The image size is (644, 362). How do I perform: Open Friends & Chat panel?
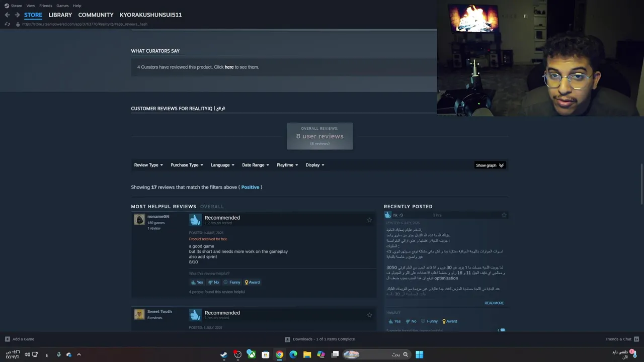[x=622, y=339]
